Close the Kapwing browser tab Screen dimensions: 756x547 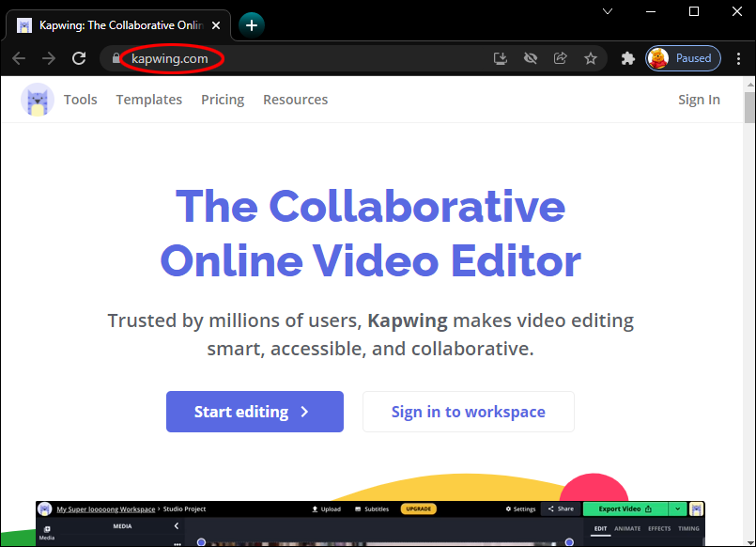(x=216, y=25)
